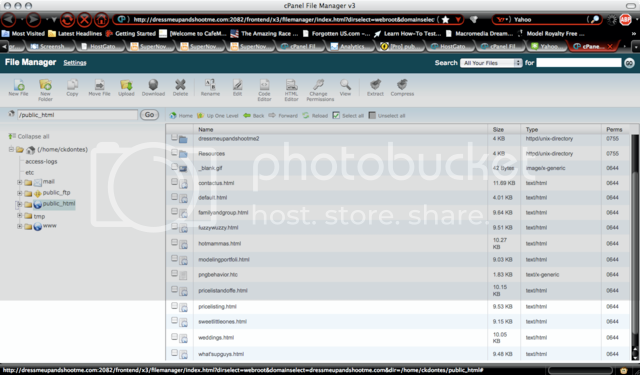Open the Edit tool
Screen dimensions: 640x375
[238, 87]
